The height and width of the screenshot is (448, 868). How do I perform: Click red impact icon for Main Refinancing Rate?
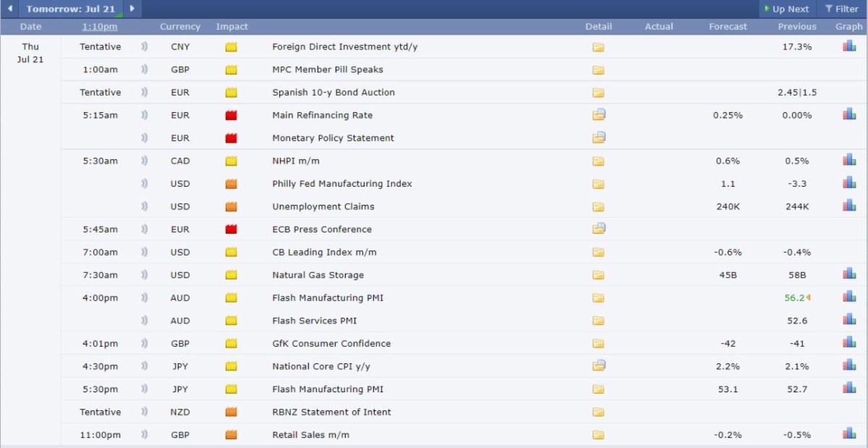(231, 115)
